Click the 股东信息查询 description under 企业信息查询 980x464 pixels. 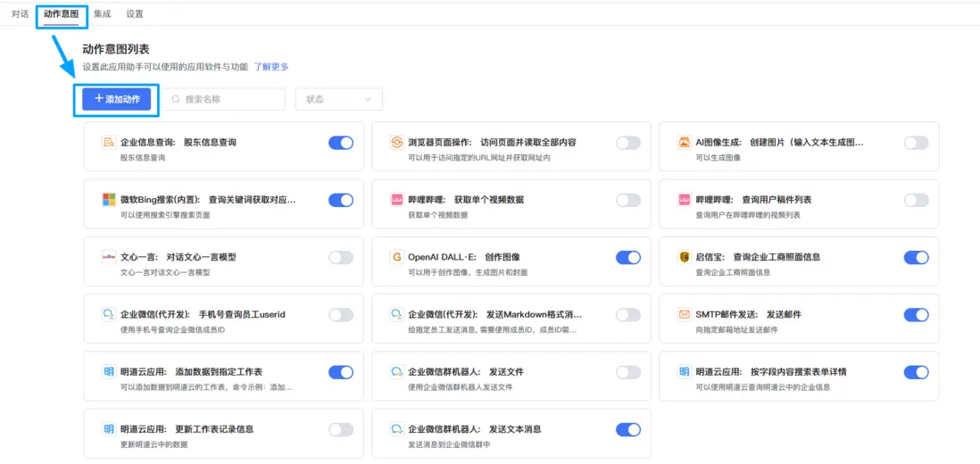point(143,158)
